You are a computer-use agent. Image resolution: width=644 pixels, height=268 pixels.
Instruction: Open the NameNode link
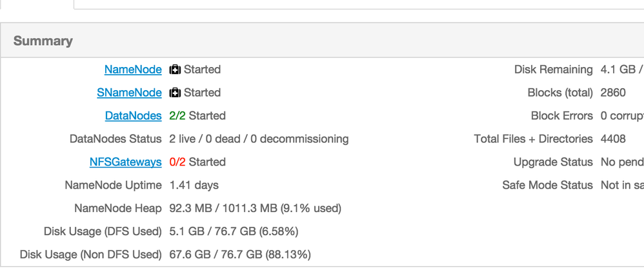pyautogui.click(x=133, y=70)
